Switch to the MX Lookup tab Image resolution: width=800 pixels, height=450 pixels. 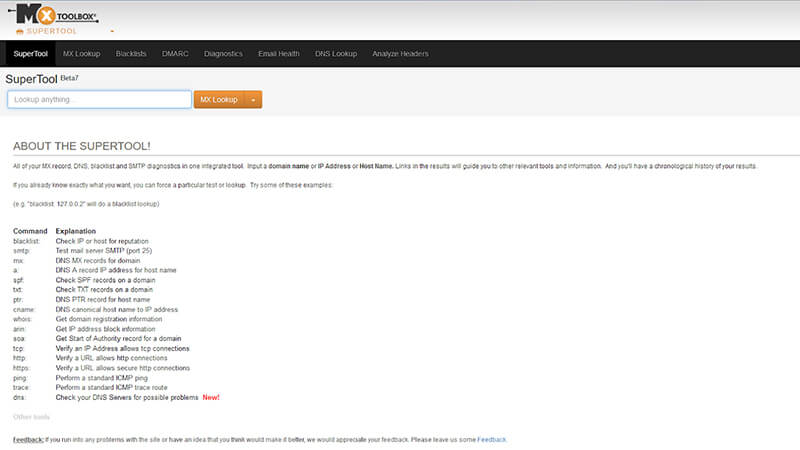(81, 53)
